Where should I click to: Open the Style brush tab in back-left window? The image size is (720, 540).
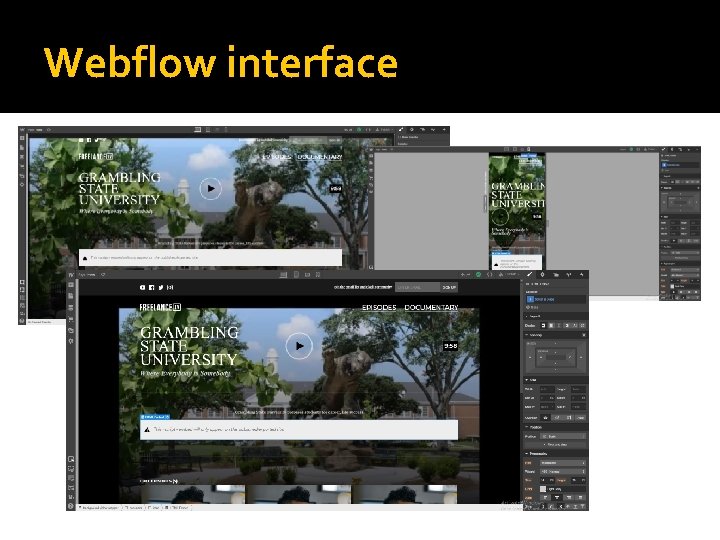point(401,130)
